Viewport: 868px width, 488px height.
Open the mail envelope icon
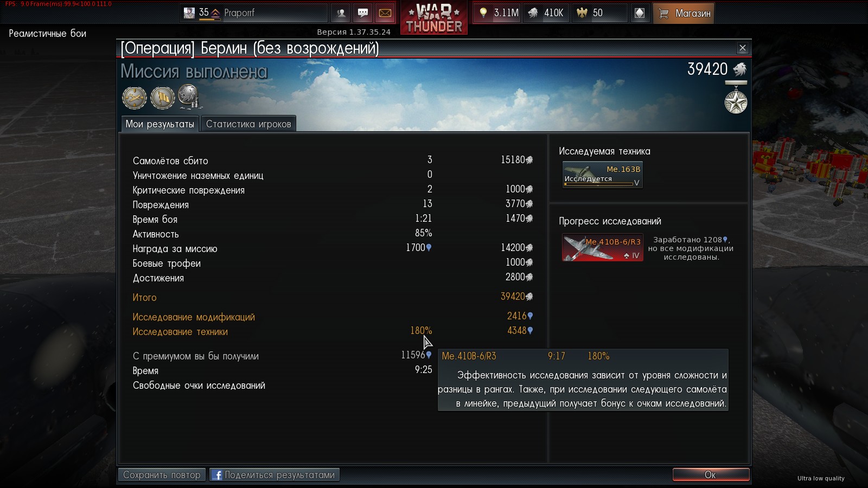(385, 13)
